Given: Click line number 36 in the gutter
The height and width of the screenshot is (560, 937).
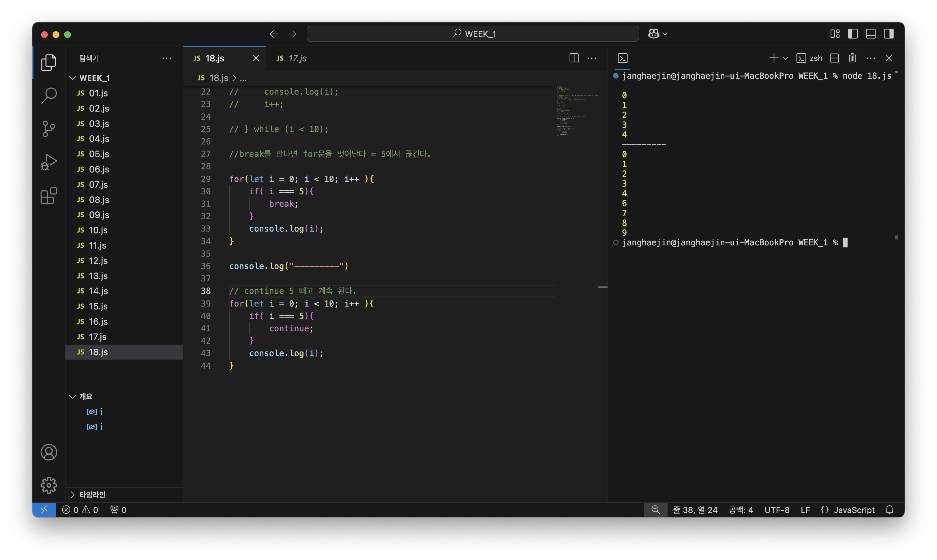Looking at the screenshot, I should tap(206, 266).
